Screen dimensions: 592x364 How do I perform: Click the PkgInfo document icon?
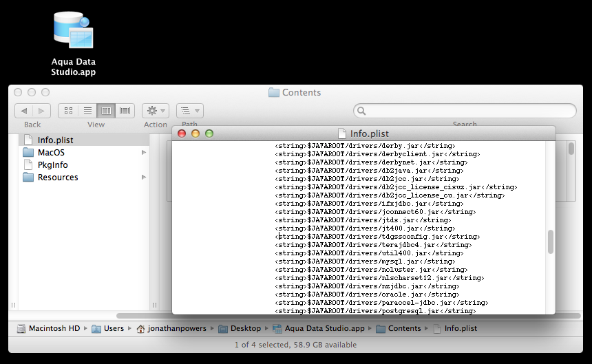28,165
